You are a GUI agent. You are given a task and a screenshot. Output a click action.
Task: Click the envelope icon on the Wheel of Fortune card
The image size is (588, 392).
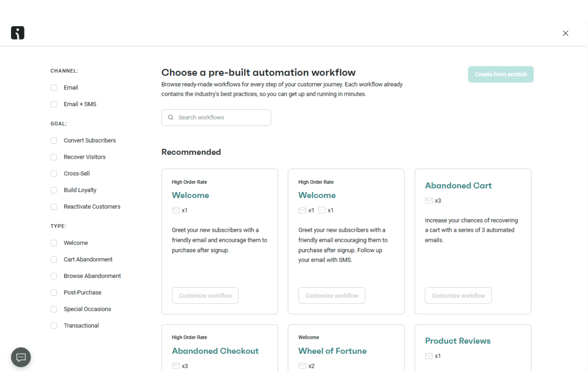[x=302, y=366]
